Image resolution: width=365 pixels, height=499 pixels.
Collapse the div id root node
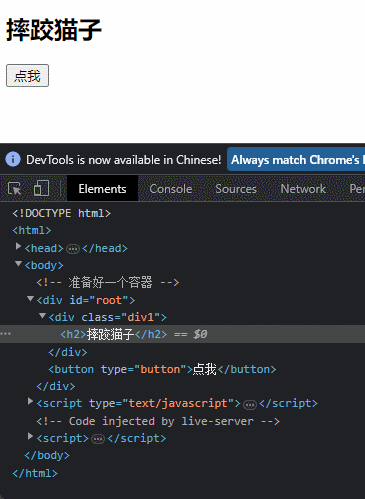coord(30,298)
